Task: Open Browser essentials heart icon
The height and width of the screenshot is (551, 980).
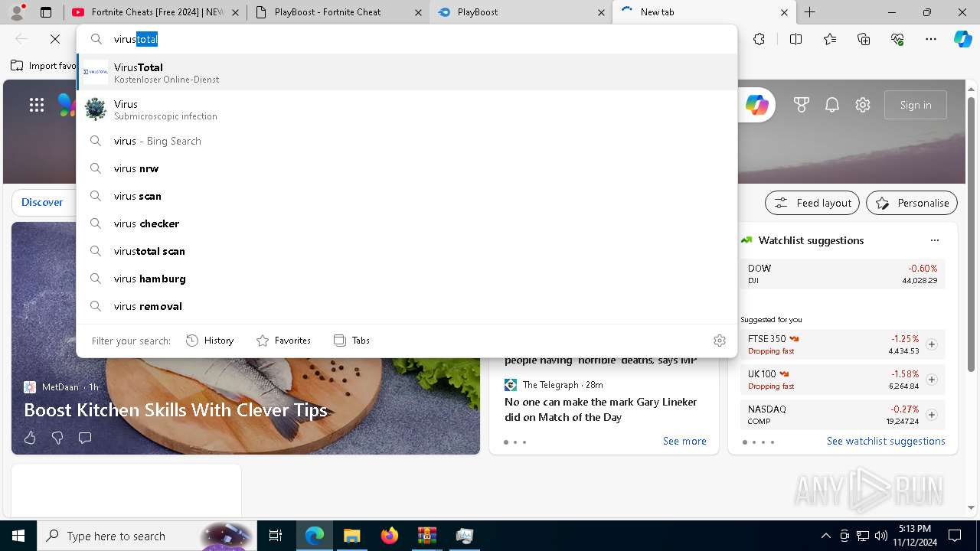Action: click(x=897, y=39)
